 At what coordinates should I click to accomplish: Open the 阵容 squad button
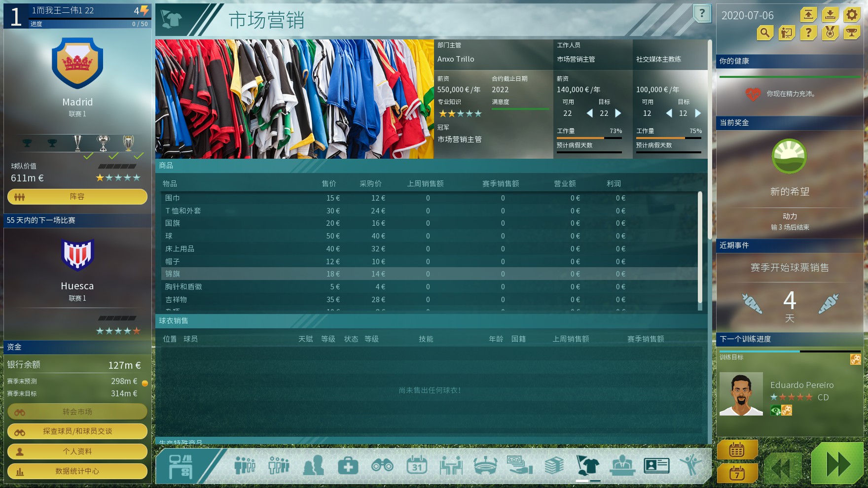[77, 197]
